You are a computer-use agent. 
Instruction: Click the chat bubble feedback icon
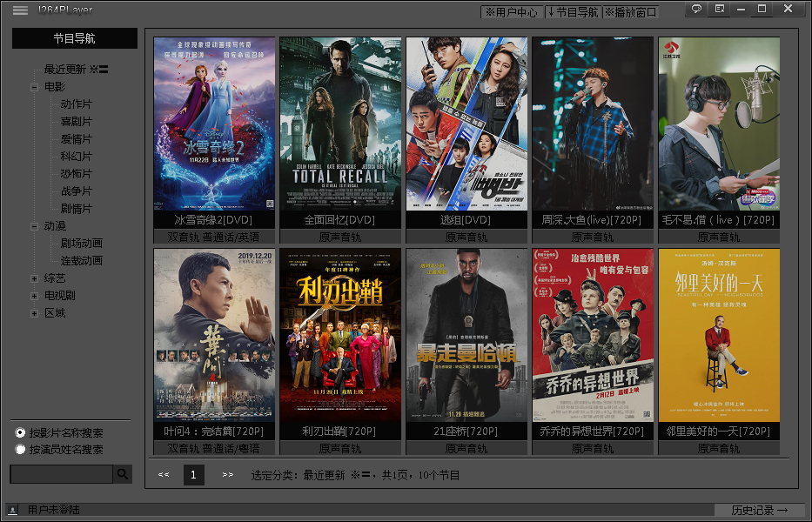[x=696, y=9]
